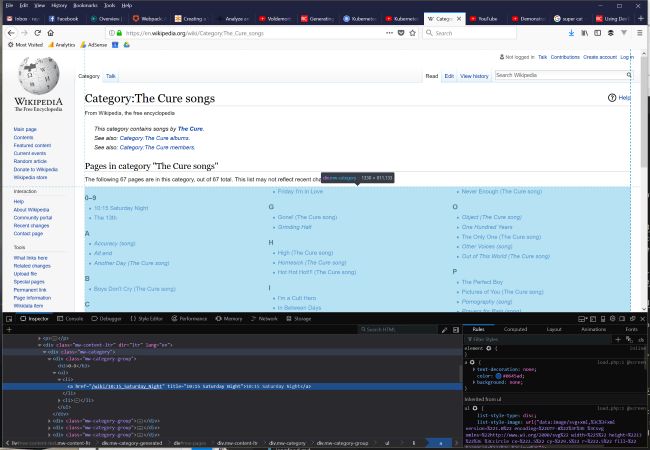The image size is (650, 450).
Task: Click the Search HTML field
Action: [398, 330]
